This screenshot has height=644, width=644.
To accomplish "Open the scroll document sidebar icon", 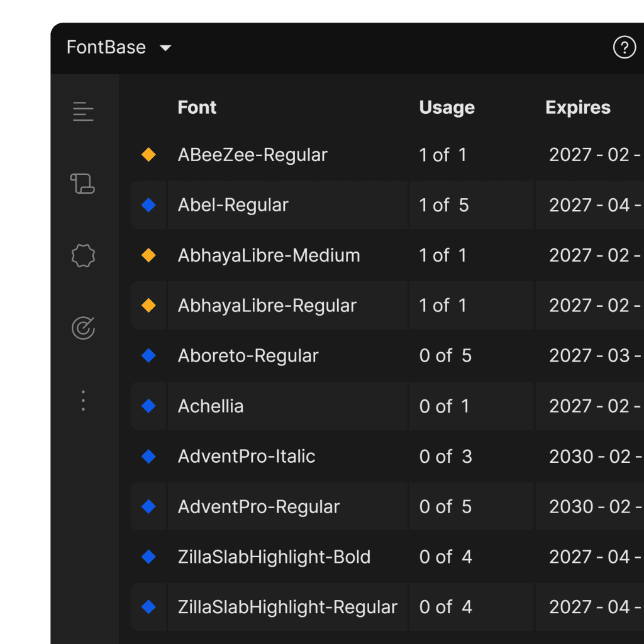I will point(82,183).
